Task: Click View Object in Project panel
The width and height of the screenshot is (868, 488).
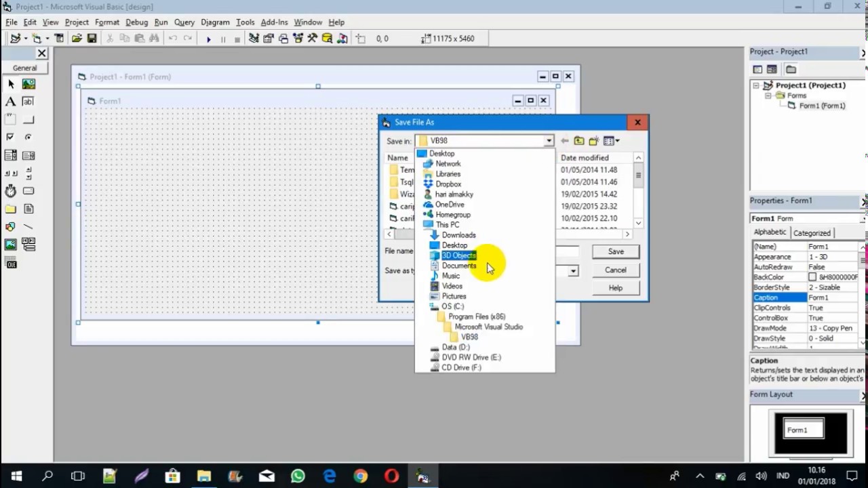Action: [772, 69]
